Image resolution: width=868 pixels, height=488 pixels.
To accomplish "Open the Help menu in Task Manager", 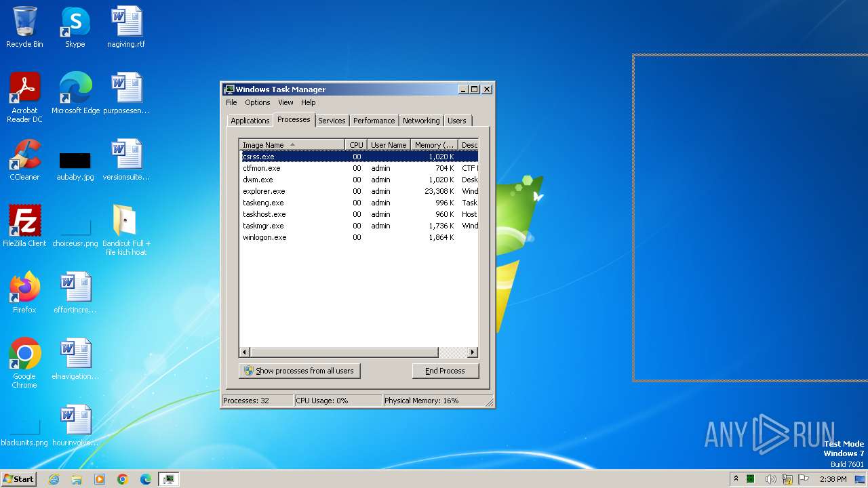I will point(308,102).
